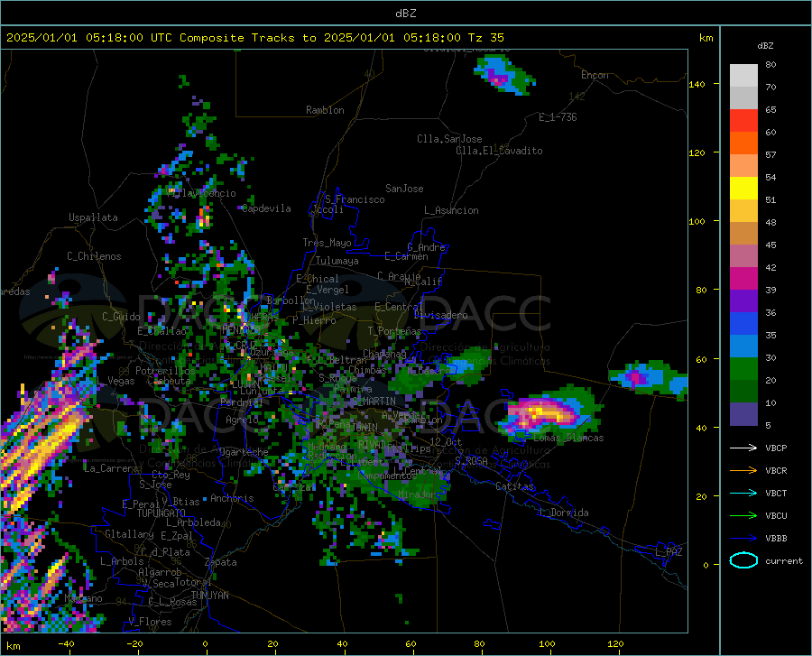Click the Gltallary place label
Viewport: 812px width, 656px height.
pos(129,534)
